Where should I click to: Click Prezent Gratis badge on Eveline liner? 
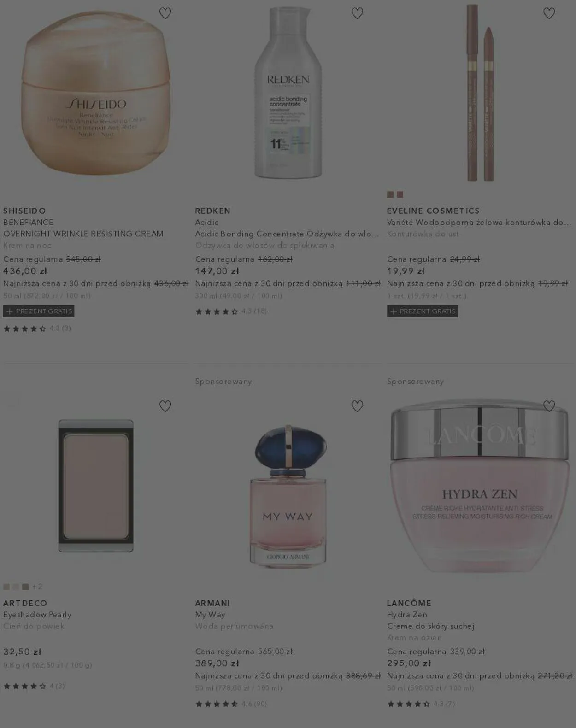coord(423,311)
